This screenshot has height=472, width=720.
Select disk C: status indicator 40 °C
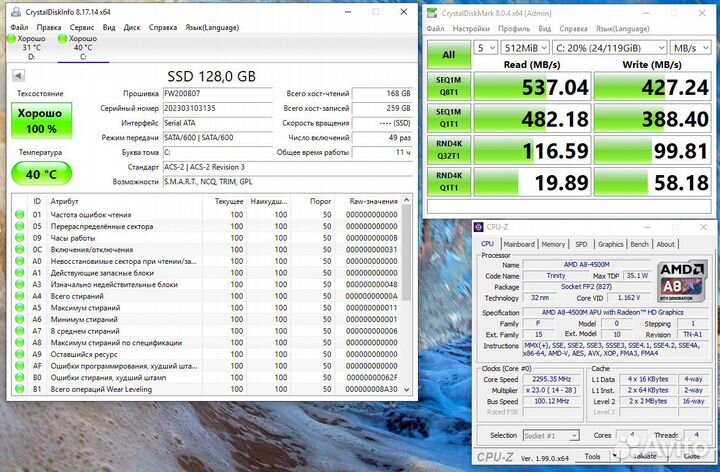coord(82,47)
